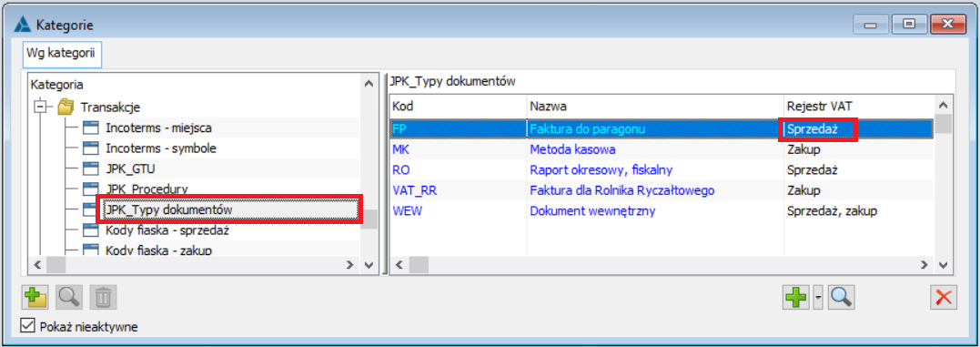Click Raport okresowy, fiskalny name cell
The image size is (980, 347).
click(655, 169)
